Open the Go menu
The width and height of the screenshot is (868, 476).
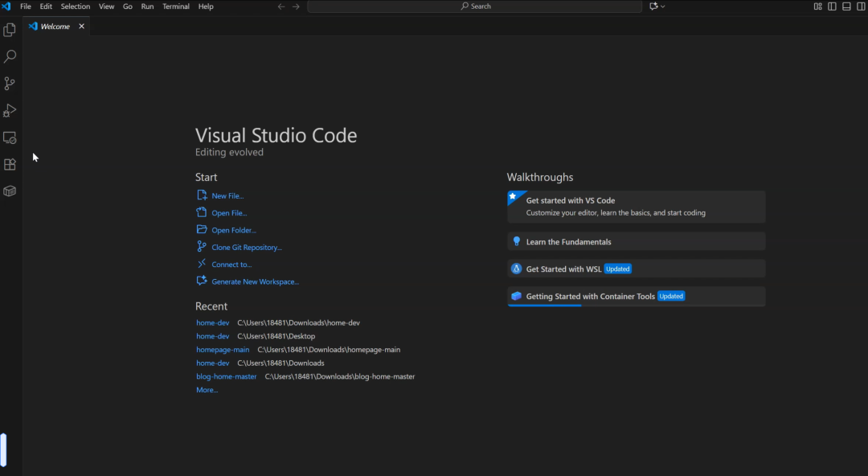tap(127, 6)
